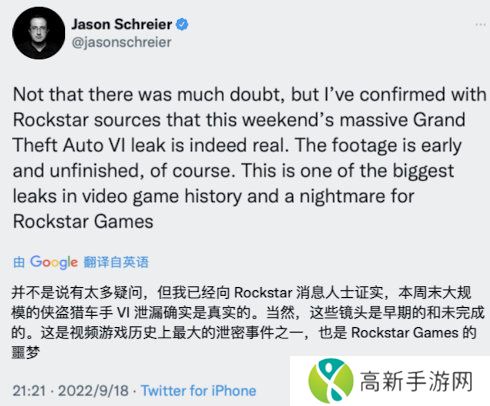
Task: Open Jason Schreier's round profile avatar
Action: pyautogui.click(x=39, y=33)
